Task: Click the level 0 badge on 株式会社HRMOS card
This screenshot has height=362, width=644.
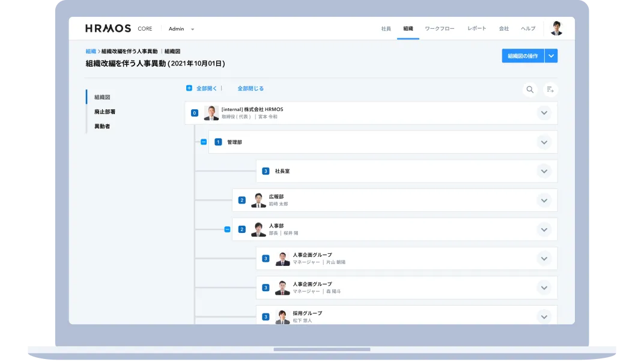Action: point(194,112)
